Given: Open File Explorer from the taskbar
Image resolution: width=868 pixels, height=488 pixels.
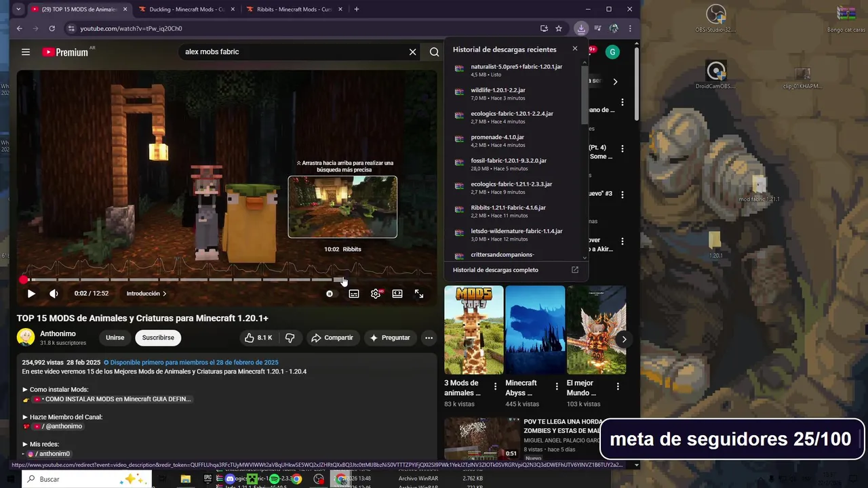Looking at the screenshot, I should 185,479.
